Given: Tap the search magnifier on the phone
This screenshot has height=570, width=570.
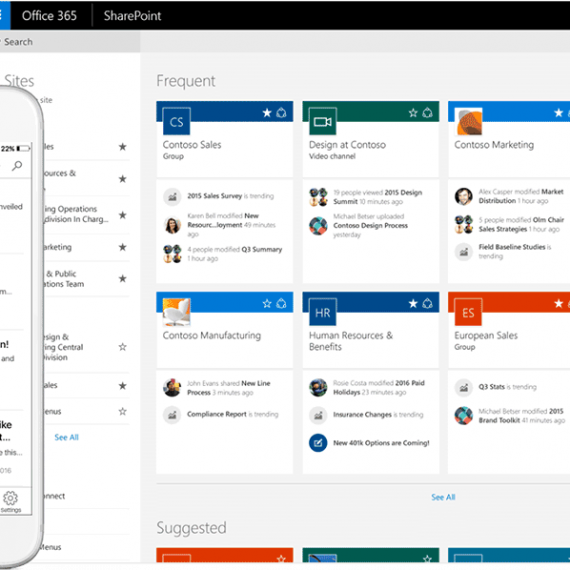Looking at the screenshot, I should point(17,166).
